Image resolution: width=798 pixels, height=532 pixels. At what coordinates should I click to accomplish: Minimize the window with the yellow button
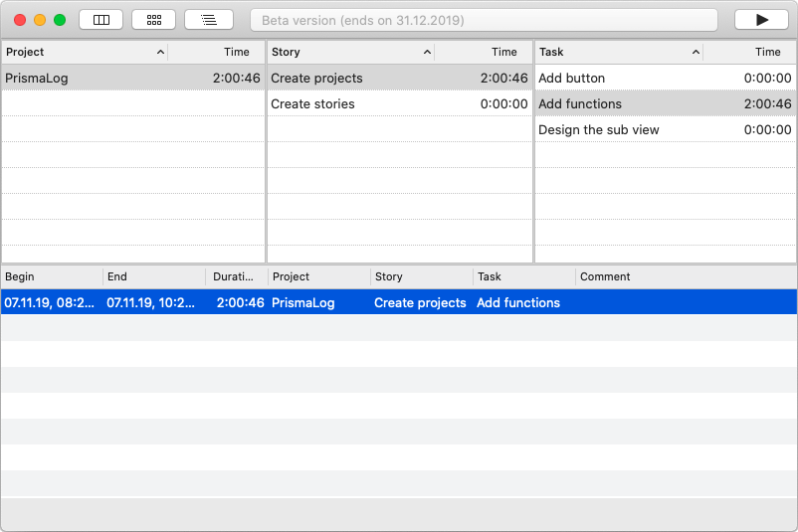click(40, 20)
